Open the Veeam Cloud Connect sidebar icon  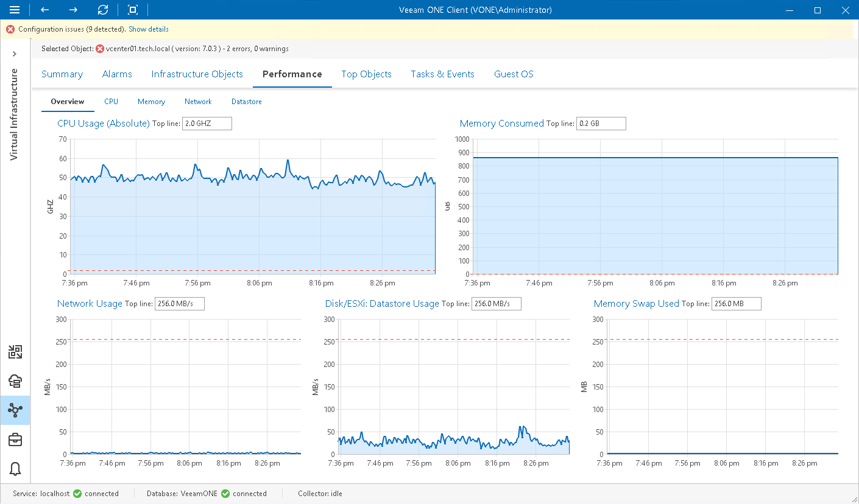[x=15, y=381]
